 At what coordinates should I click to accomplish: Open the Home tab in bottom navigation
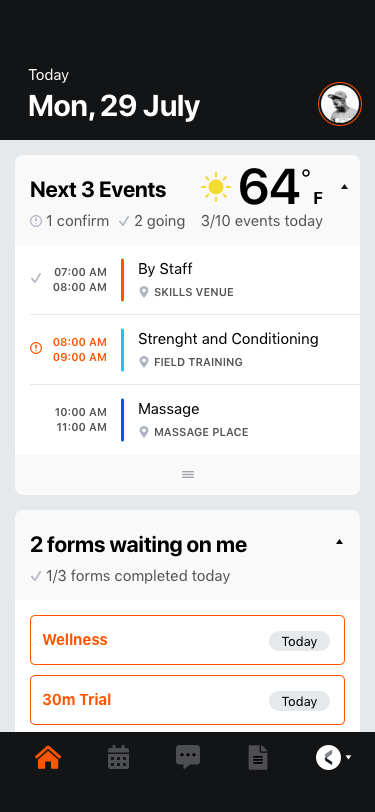click(x=48, y=758)
